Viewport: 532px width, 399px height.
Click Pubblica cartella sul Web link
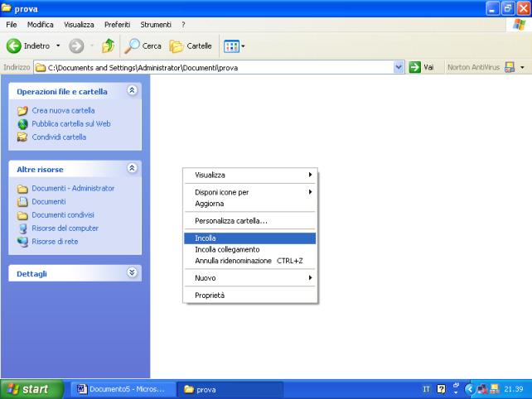click(x=71, y=123)
